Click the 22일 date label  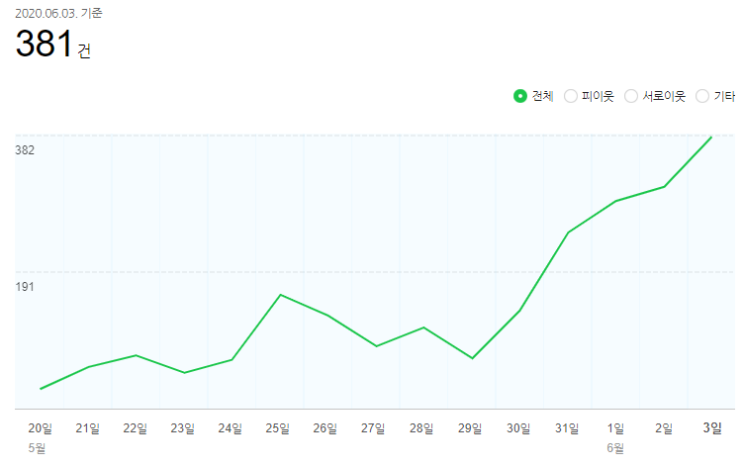(x=135, y=428)
